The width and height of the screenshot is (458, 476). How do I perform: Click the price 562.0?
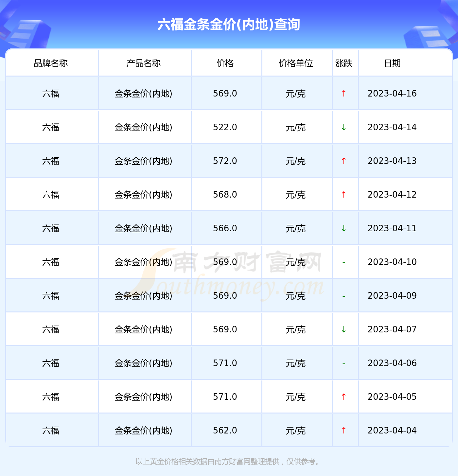225,431
